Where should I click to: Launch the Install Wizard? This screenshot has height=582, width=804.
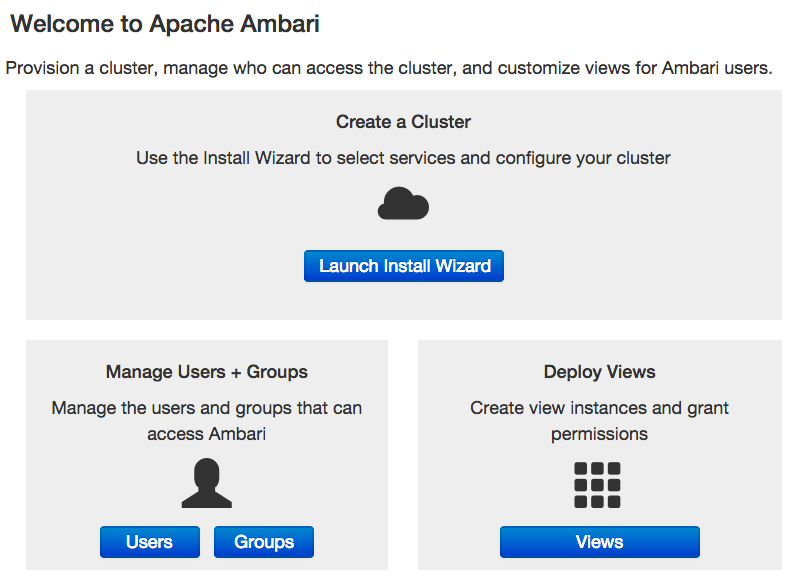(x=404, y=266)
